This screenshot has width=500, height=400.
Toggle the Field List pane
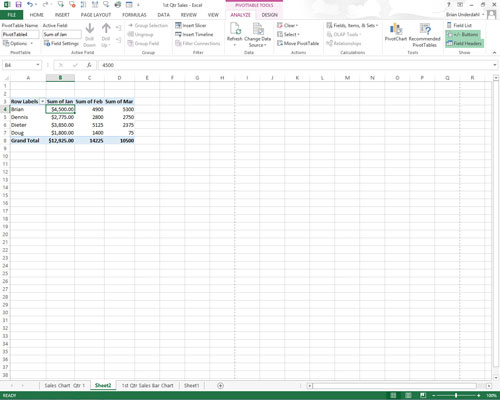[x=459, y=25]
